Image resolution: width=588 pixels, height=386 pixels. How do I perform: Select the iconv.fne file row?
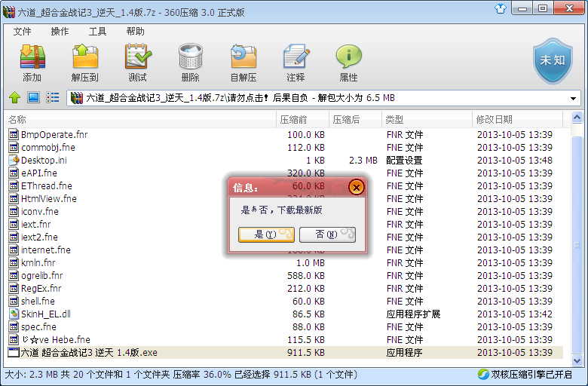pos(285,211)
